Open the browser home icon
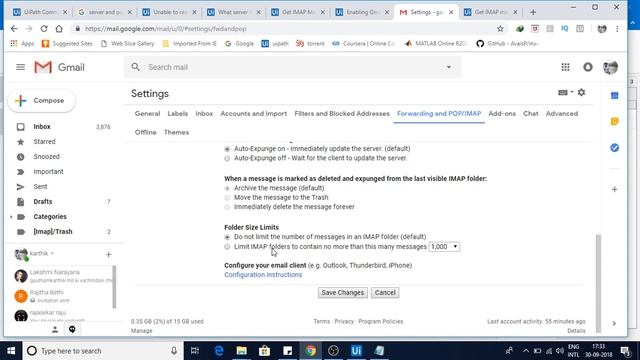This screenshot has width=640, height=360. pyautogui.click(x=59, y=29)
